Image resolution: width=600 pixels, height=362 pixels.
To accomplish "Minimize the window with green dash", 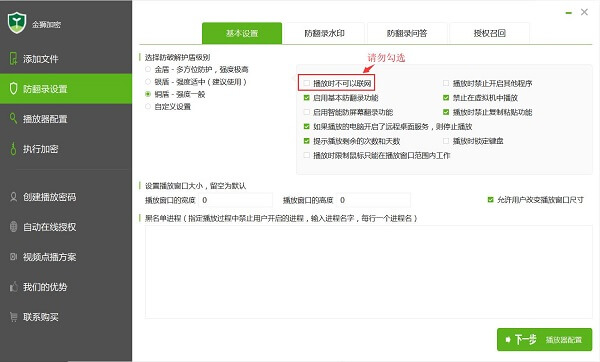I will pyautogui.click(x=569, y=13).
